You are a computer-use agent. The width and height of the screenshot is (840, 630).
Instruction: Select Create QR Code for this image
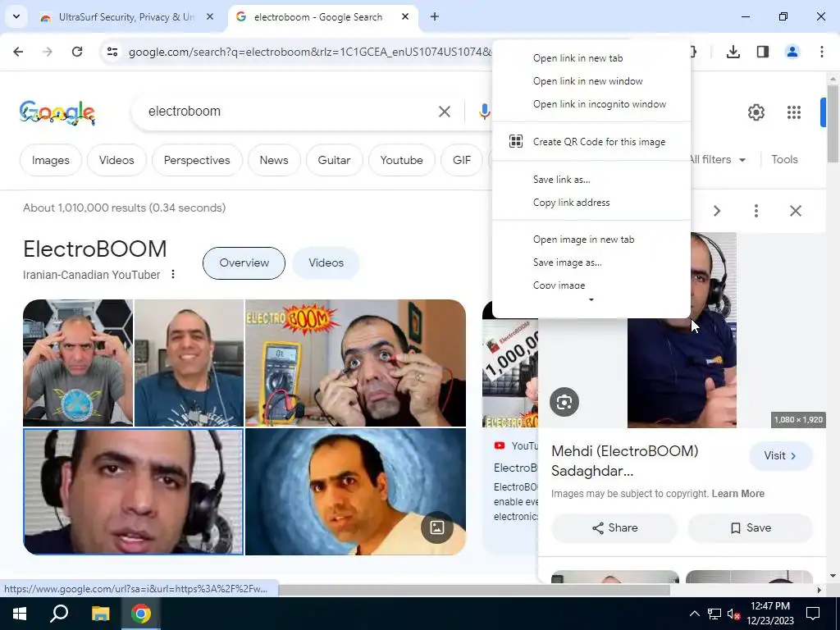(x=591, y=141)
